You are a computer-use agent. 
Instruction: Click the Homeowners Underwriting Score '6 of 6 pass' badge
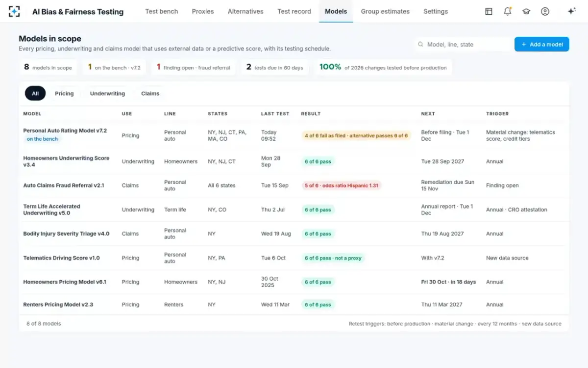(x=318, y=161)
